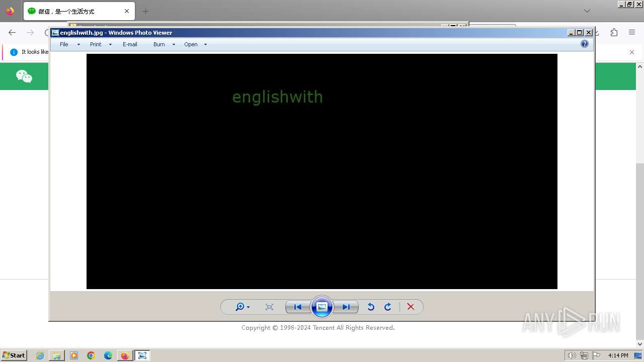The width and height of the screenshot is (644, 362).
Task: Expand the File dropdown arrow
Action: tap(78, 45)
